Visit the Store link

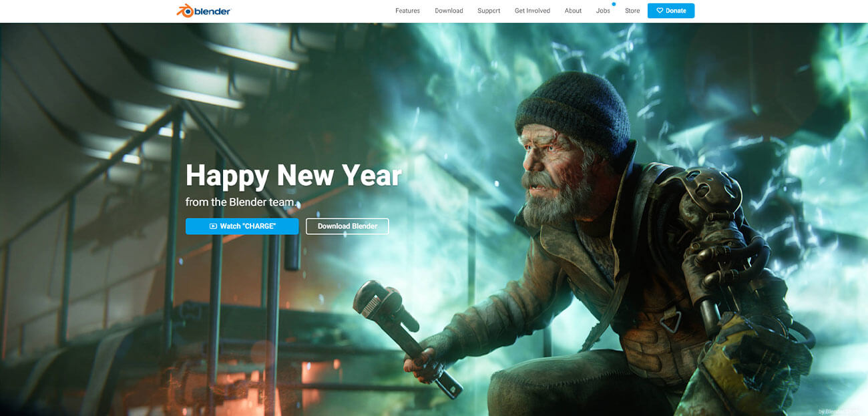click(632, 11)
